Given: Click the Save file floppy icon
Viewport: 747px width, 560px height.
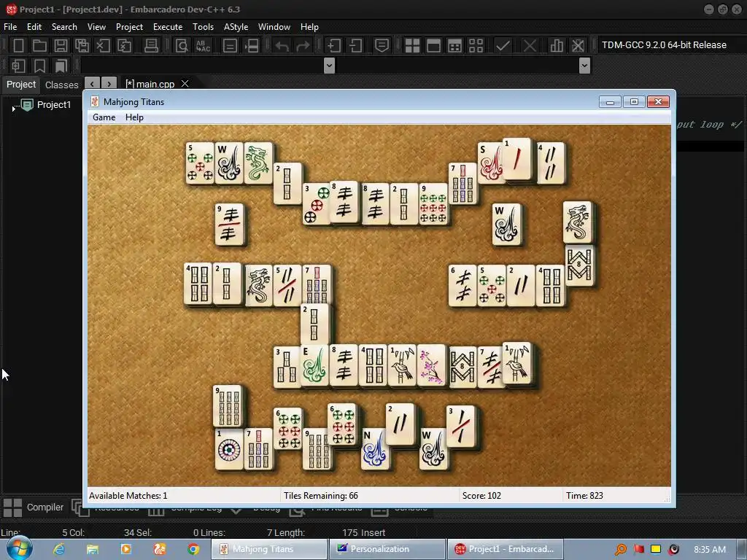Looking at the screenshot, I should click(61, 46).
